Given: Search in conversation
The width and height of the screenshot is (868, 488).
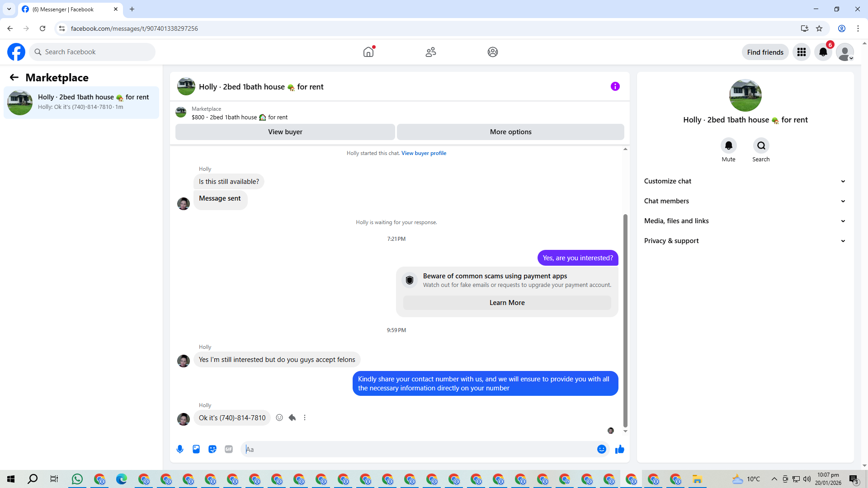Looking at the screenshot, I should coord(761,145).
